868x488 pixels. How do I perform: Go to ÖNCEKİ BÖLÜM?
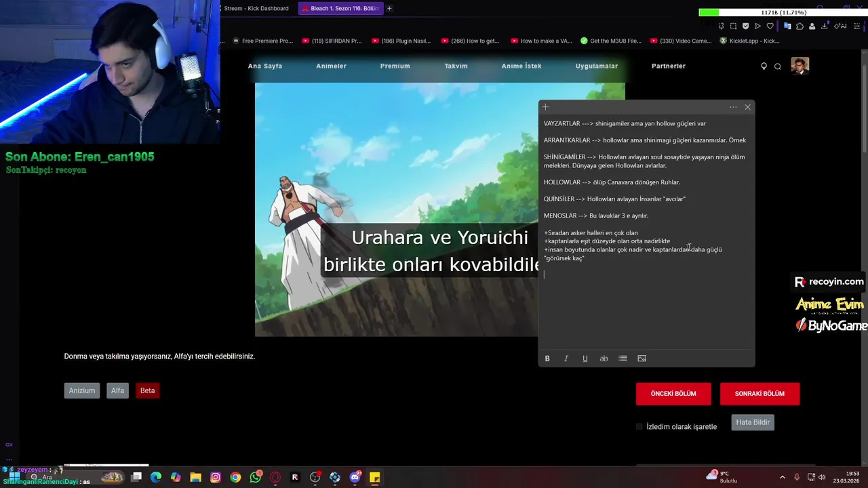673,394
